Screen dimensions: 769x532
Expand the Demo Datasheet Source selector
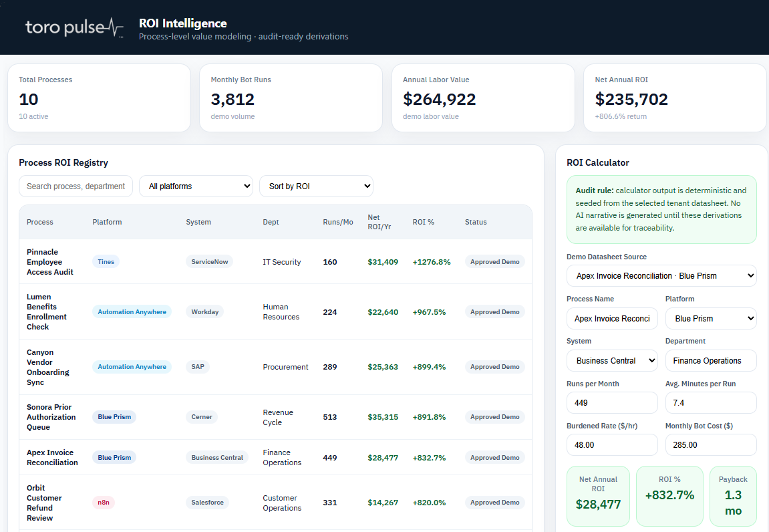[x=661, y=276]
